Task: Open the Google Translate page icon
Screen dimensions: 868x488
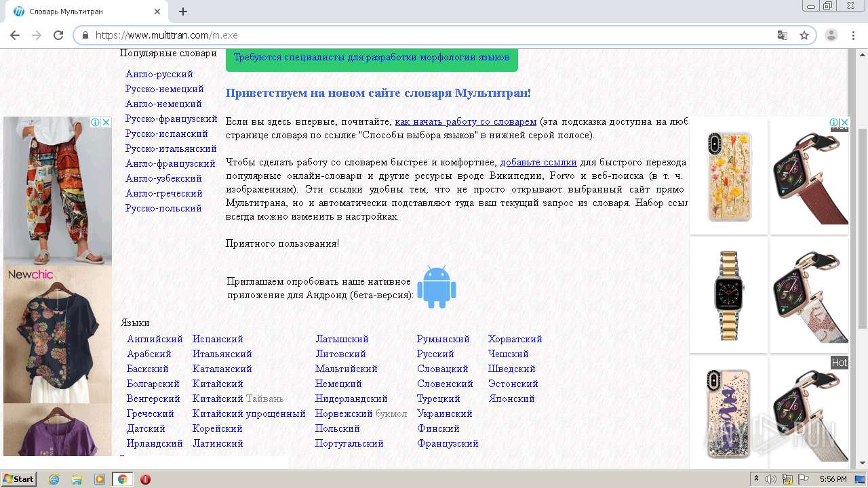Action: (x=783, y=35)
